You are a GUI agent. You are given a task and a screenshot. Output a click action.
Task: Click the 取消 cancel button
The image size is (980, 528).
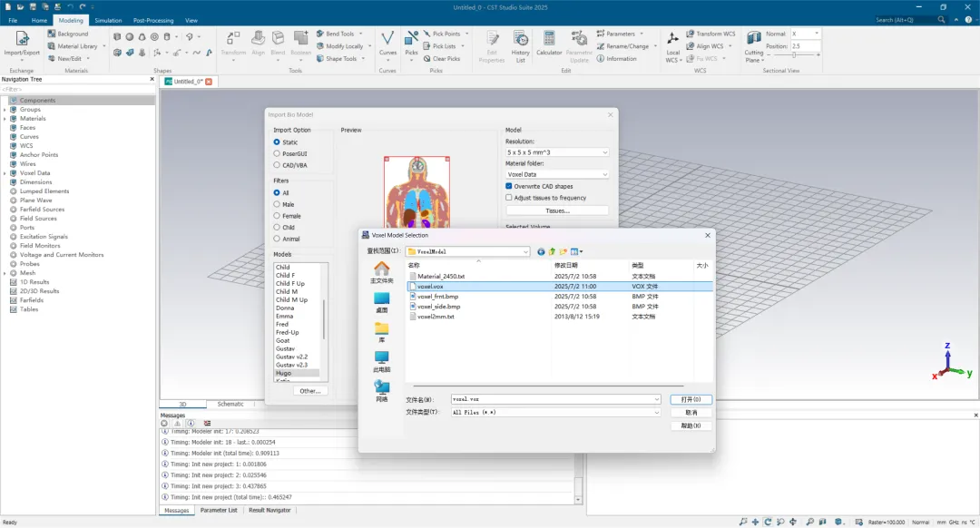coord(691,413)
